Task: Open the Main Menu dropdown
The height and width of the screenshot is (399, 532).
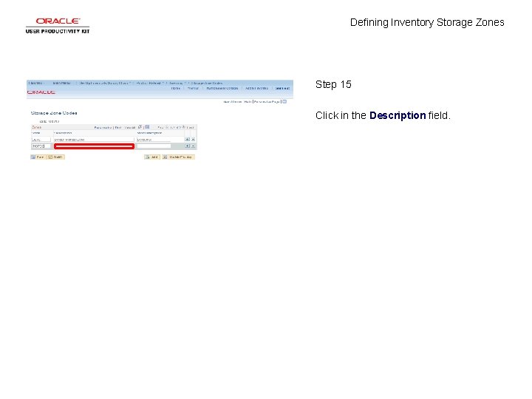Action: (x=62, y=83)
